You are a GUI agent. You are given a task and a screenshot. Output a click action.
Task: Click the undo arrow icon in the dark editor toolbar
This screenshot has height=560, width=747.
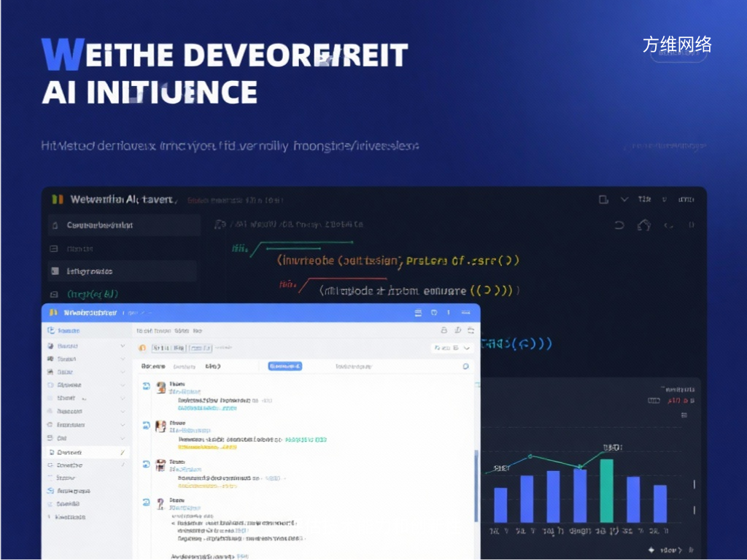point(619,225)
